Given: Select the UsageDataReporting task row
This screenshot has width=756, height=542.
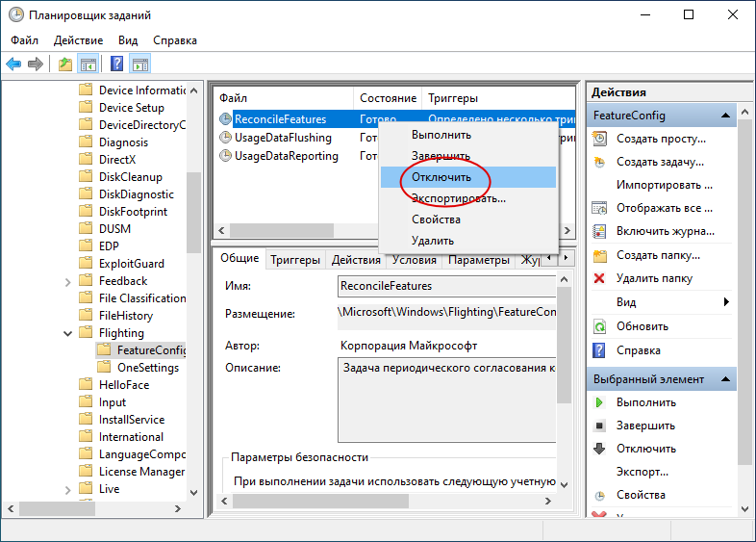Looking at the screenshot, I should coord(286,156).
